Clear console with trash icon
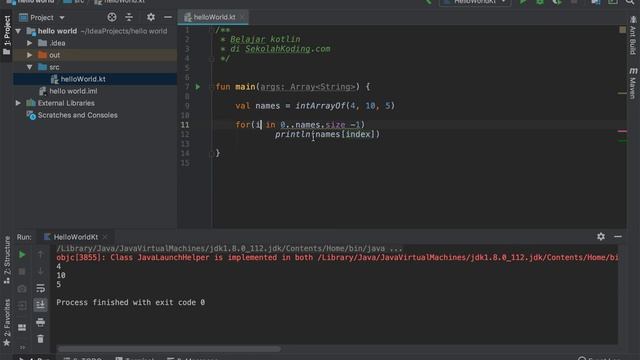This screenshot has height=360, width=640. click(40, 339)
